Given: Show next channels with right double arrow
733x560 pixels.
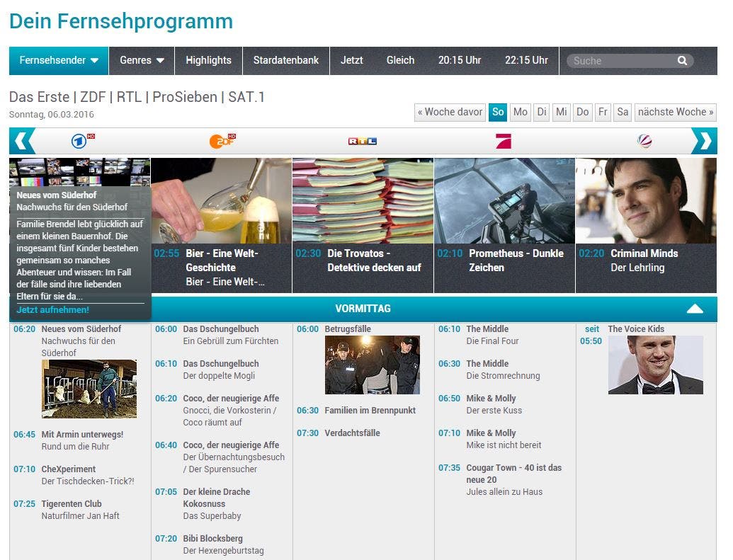Looking at the screenshot, I should [704, 141].
